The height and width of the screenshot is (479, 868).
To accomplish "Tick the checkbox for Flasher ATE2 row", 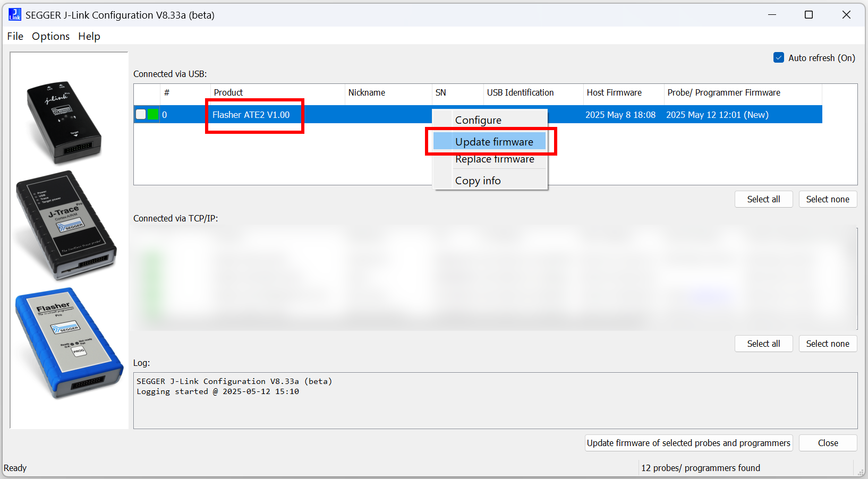I will 141,114.
